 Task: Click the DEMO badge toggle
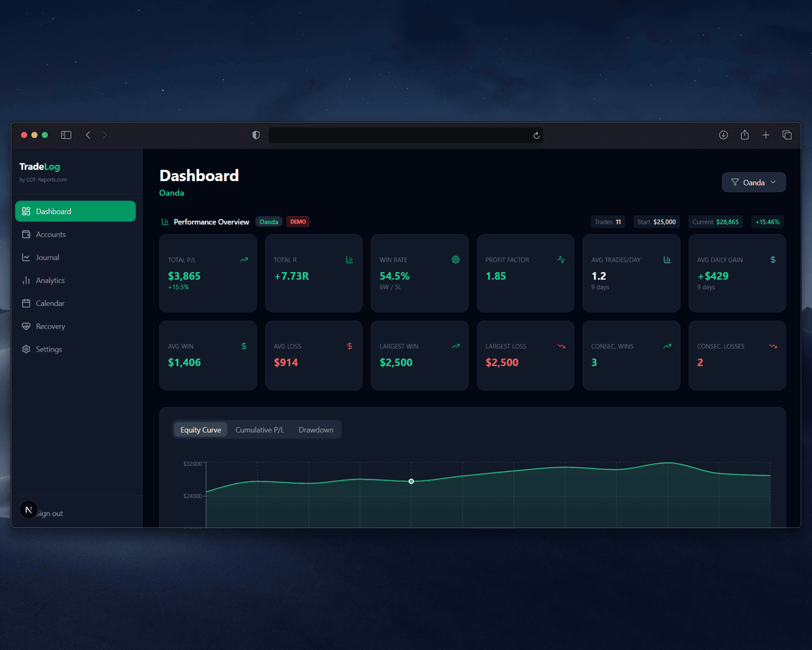tap(298, 221)
